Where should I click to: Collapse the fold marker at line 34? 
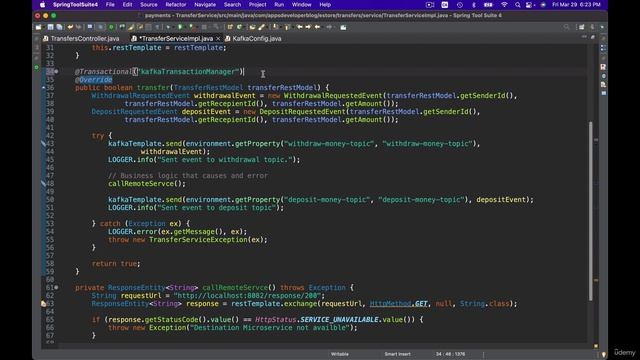pyautogui.click(x=56, y=71)
